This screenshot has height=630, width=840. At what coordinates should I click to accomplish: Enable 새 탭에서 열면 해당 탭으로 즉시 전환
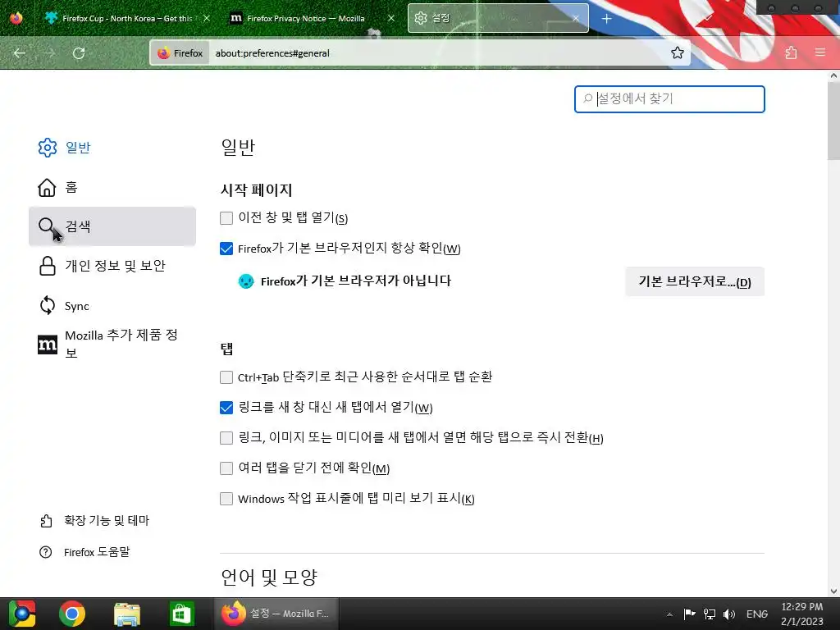click(x=226, y=438)
